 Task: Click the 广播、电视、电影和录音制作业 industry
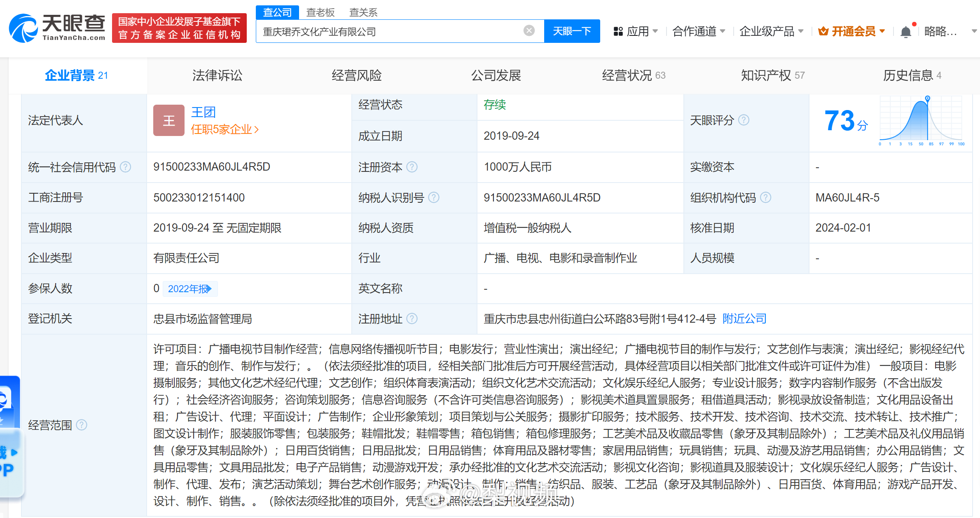point(560,258)
